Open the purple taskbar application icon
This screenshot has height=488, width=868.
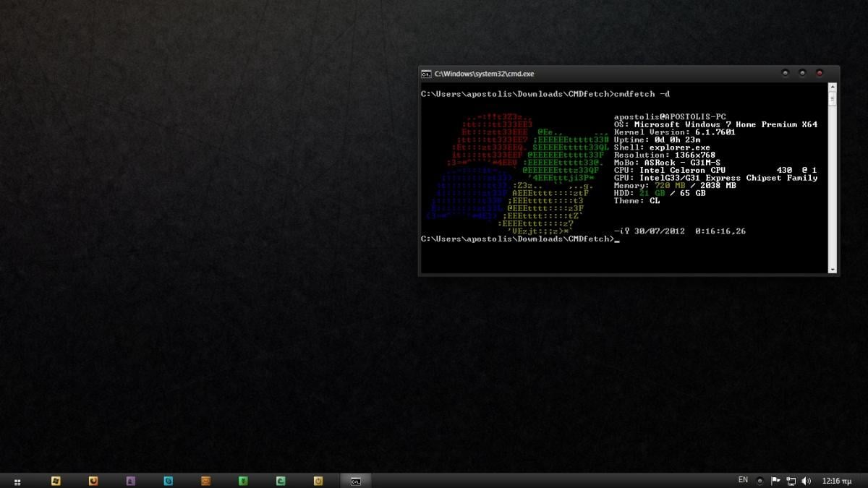(x=130, y=481)
